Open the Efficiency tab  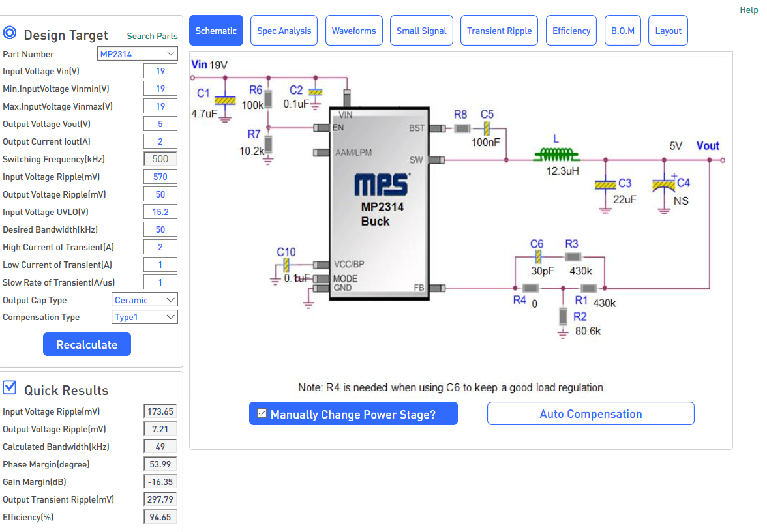click(571, 30)
